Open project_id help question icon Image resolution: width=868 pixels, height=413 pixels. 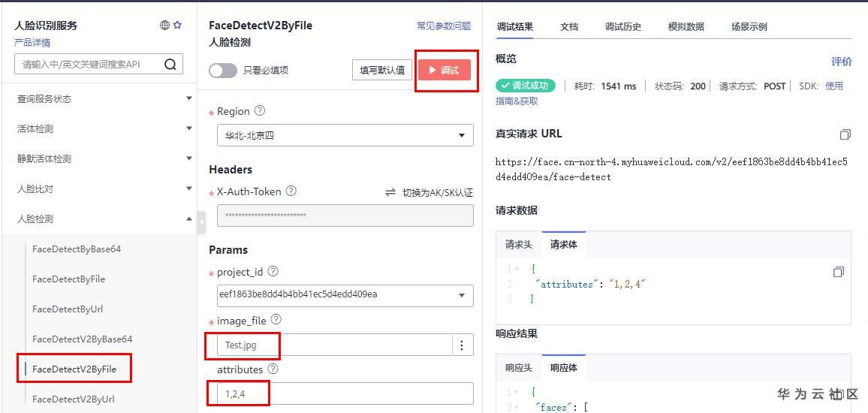[x=273, y=272]
